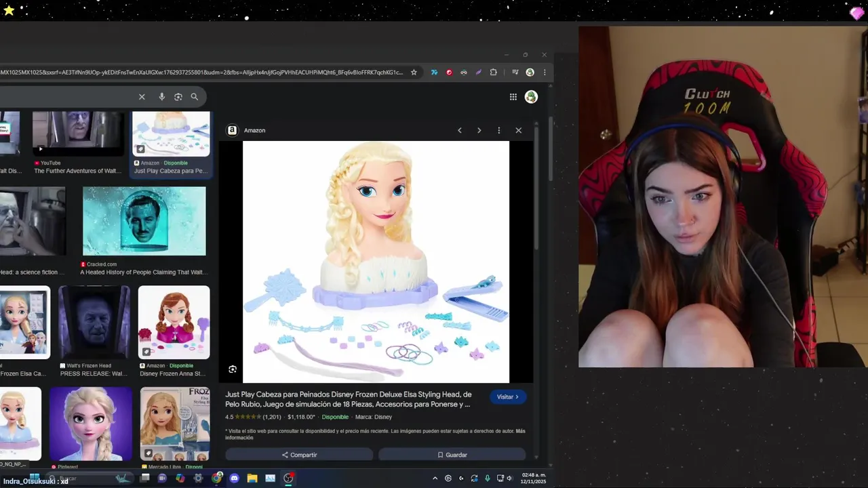Open OBS Studio from the taskbar
The image size is (868, 488).
coord(288,478)
